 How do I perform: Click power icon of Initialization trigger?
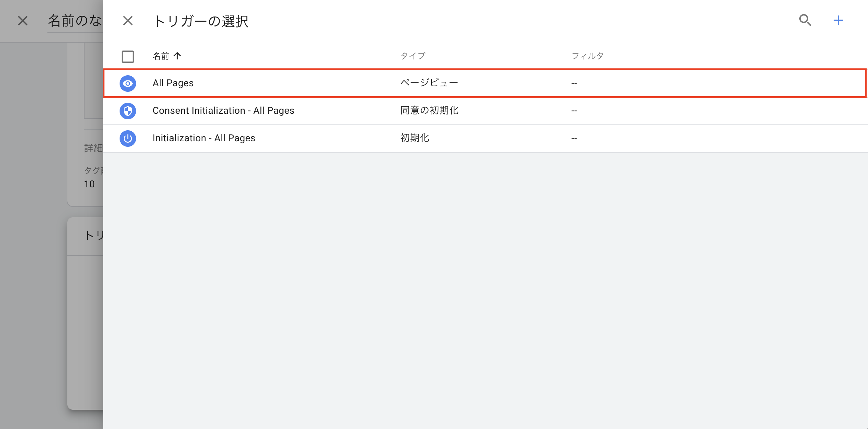coord(128,138)
